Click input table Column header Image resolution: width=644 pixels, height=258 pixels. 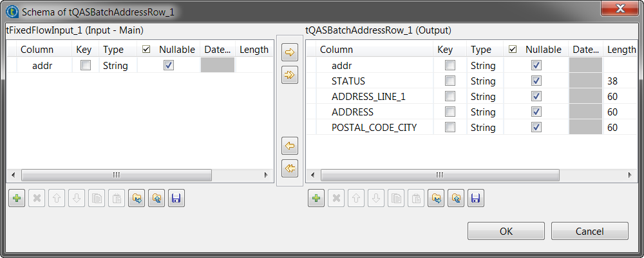[44, 50]
